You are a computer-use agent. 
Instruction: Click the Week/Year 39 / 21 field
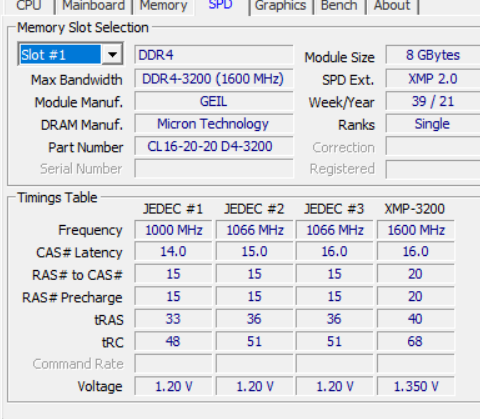(433, 102)
